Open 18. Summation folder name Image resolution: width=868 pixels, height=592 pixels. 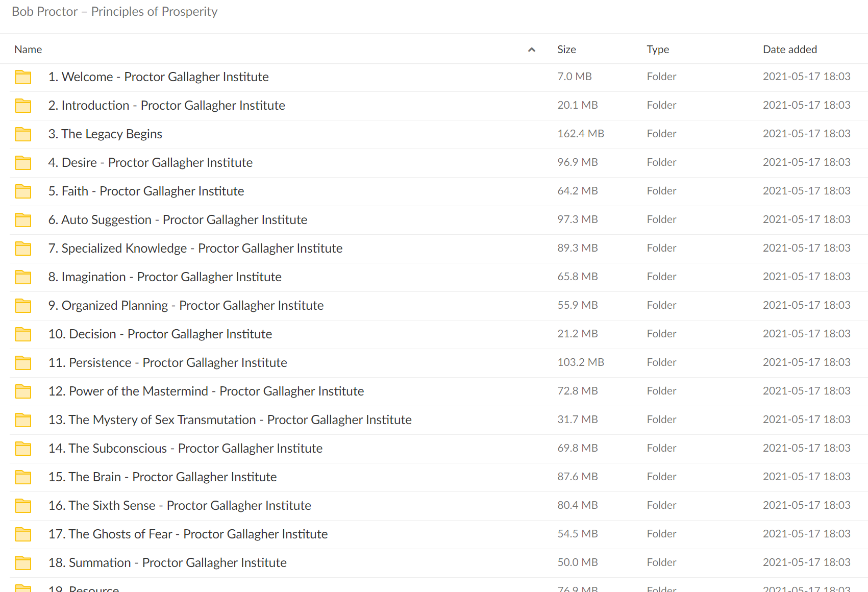pyautogui.click(x=167, y=562)
